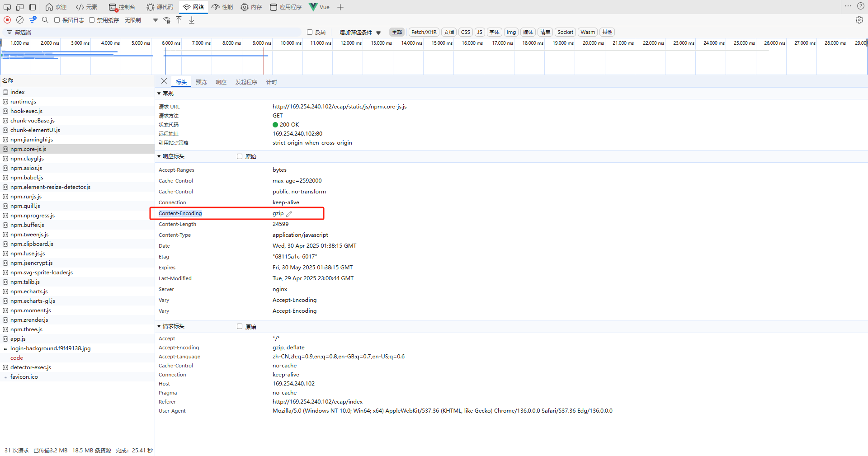The width and height of the screenshot is (868, 456).
Task: Filter by Img requests
Action: point(511,32)
